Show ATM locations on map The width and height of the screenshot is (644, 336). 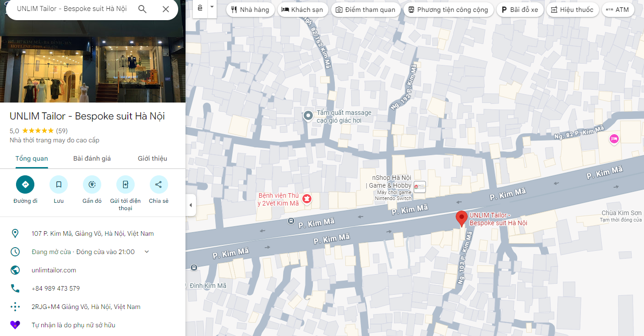pos(617,10)
